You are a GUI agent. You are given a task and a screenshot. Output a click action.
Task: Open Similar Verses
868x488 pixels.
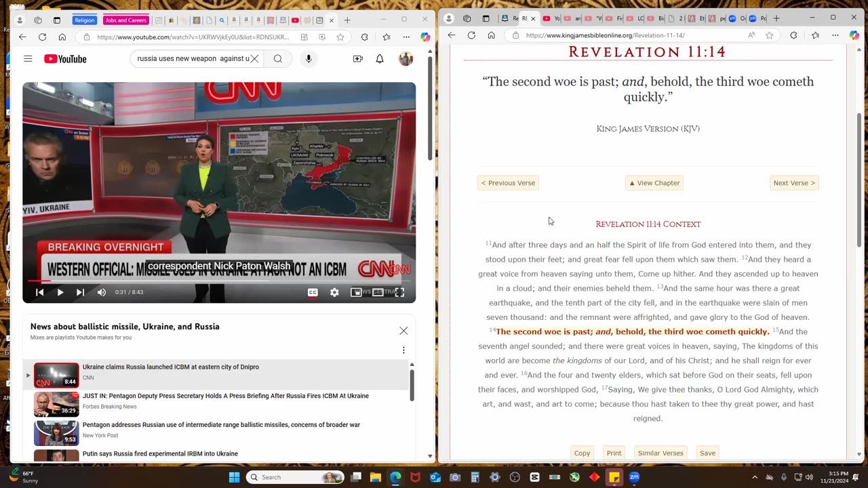(x=660, y=453)
